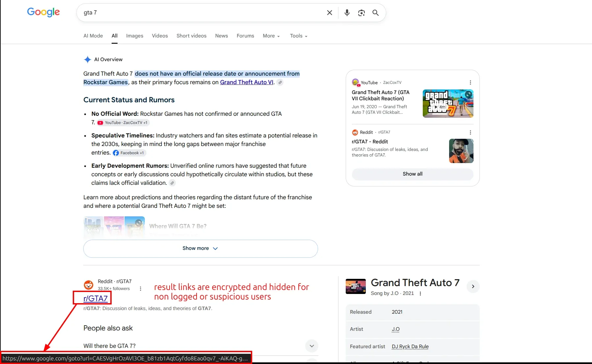Expand the More search filters dropdown
The height and width of the screenshot is (364, 592).
pyautogui.click(x=271, y=36)
